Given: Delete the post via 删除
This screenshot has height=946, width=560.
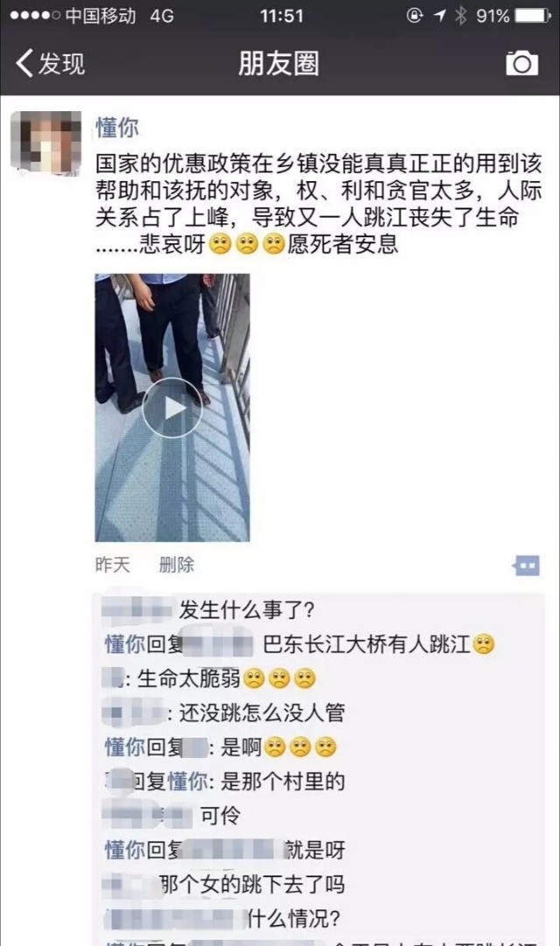Looking at the screenshot, I should [176, 565].
